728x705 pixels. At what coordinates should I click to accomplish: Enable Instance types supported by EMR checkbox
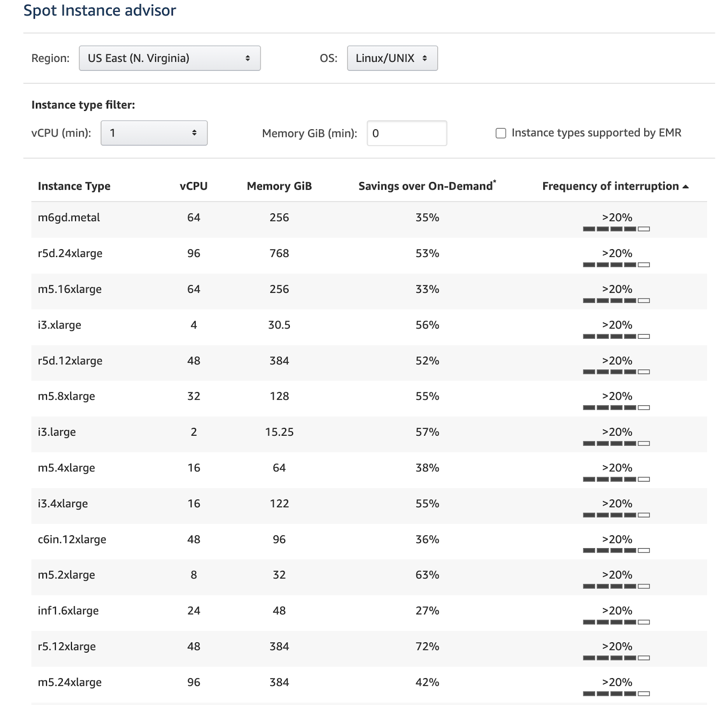[500, 133]
